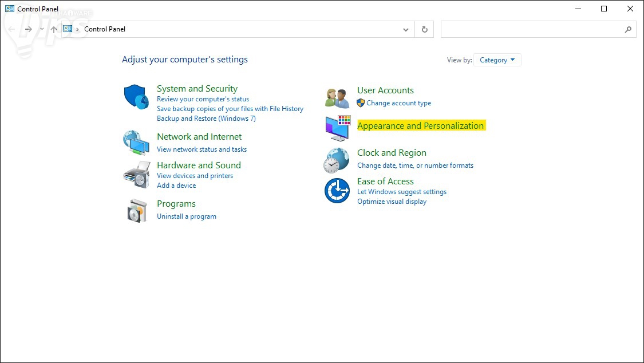
Task: Click Change date, time, or number formats
Action: pos(415,165)
